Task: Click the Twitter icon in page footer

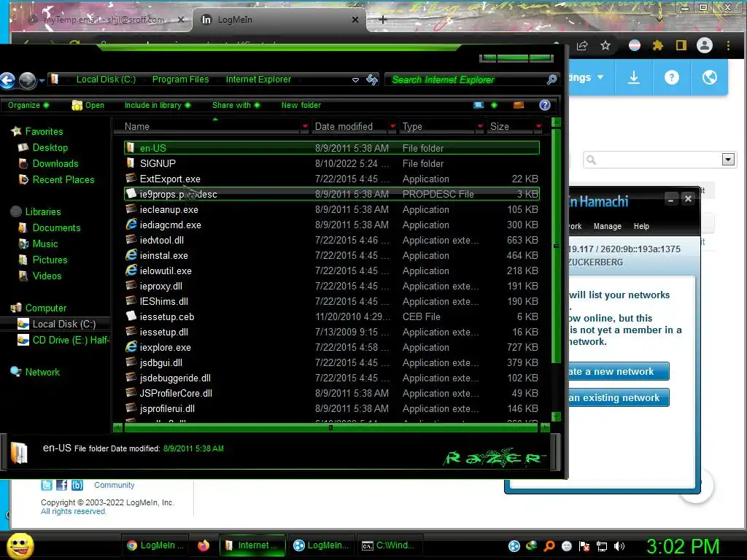Action: (47, 485)
